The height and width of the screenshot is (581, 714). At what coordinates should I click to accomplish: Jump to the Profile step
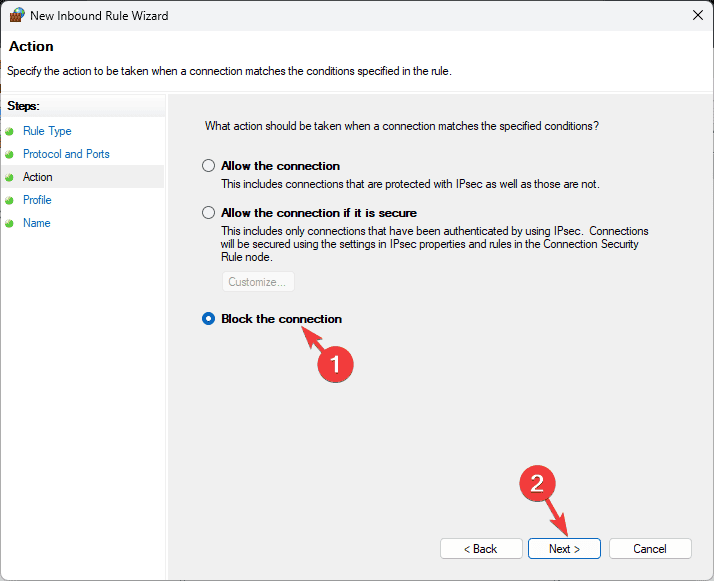(37, 200)
